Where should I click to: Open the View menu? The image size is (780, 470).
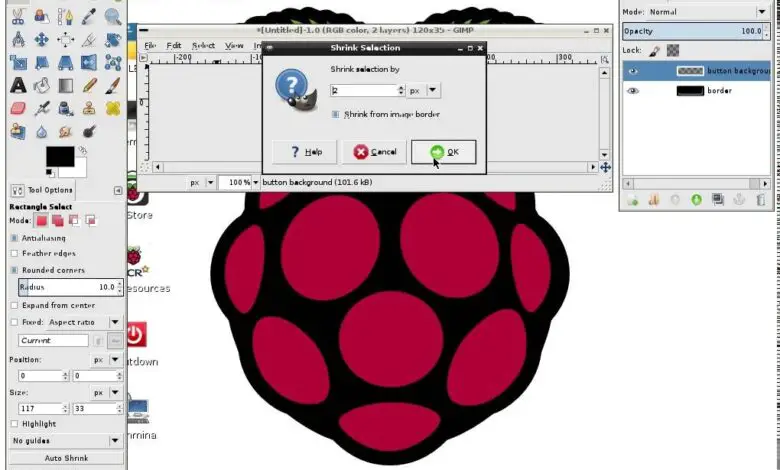point(234,46)
